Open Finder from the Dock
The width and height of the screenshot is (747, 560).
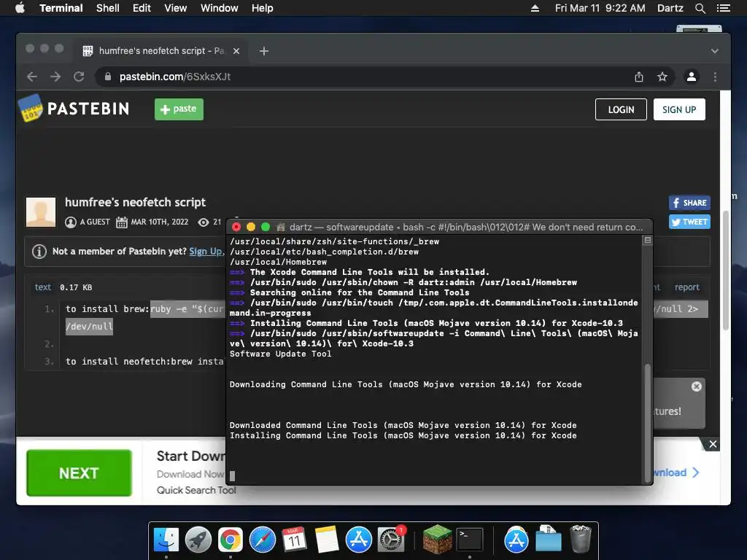(166, 540)
